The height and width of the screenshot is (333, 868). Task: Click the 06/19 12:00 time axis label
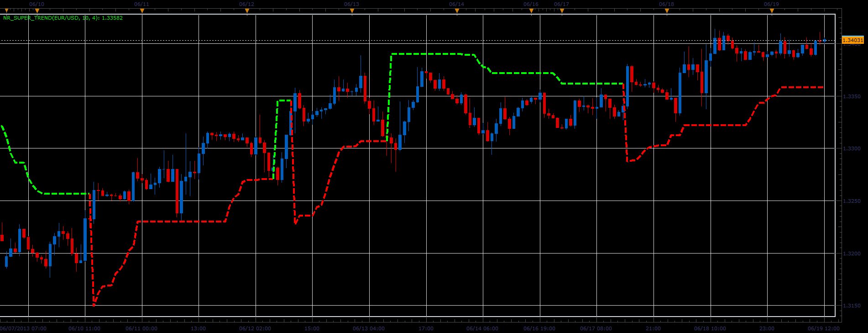pyautogui.click(x=824, y=328)
